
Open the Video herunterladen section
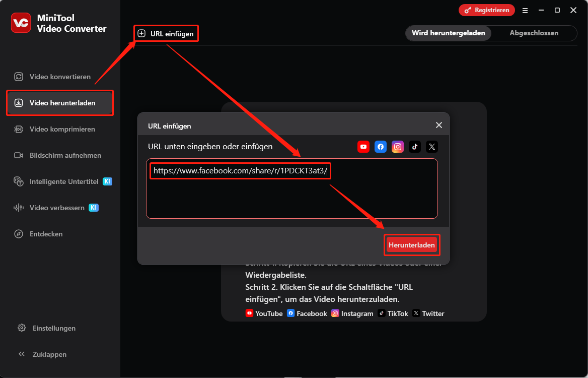coord(59,103)
